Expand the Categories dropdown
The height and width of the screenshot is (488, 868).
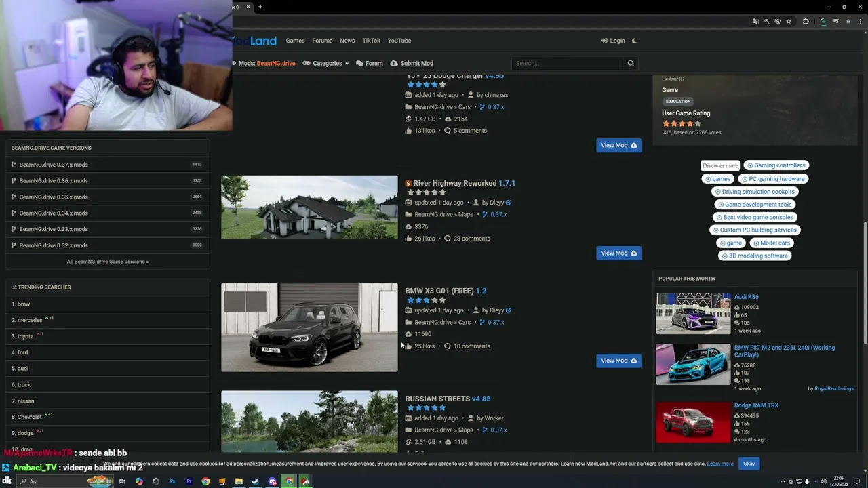coord(325,63)
